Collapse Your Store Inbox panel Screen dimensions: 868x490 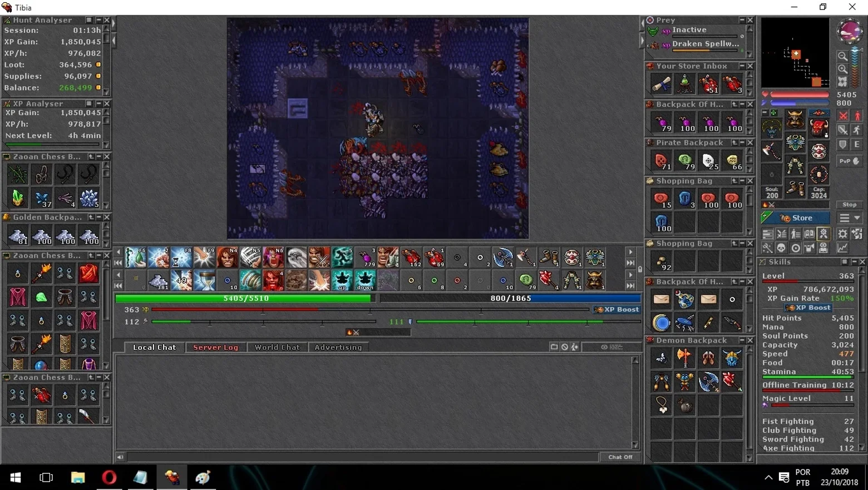coord(742,66)
